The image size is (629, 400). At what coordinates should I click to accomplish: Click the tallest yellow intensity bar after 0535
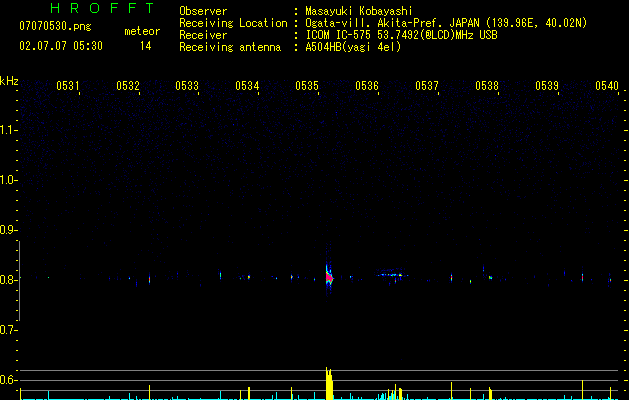pyautogui.click(x=329, y=383)
